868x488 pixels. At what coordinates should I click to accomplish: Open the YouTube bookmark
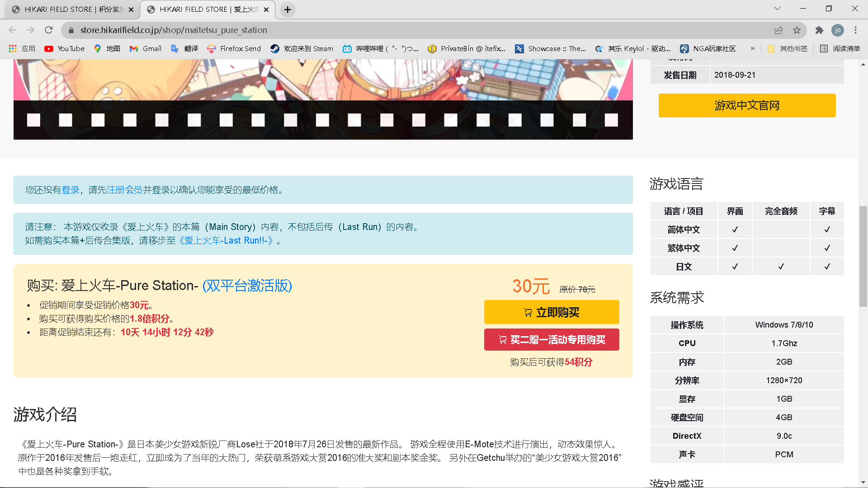pyautogui.click(x=65, y=49)
